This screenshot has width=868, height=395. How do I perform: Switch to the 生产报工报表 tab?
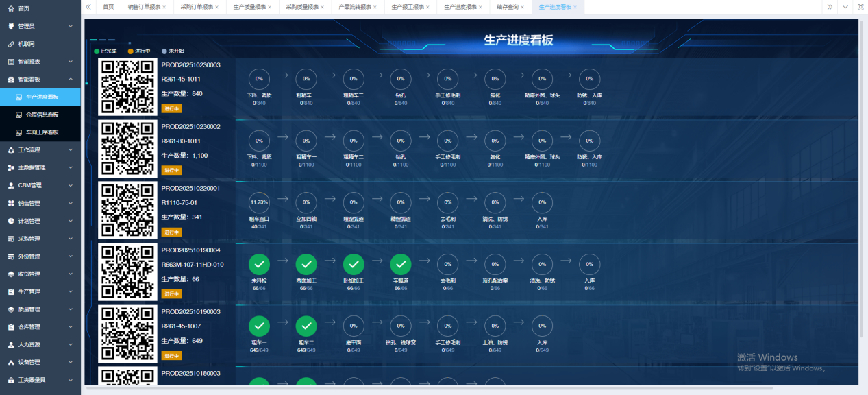(411, 7)
